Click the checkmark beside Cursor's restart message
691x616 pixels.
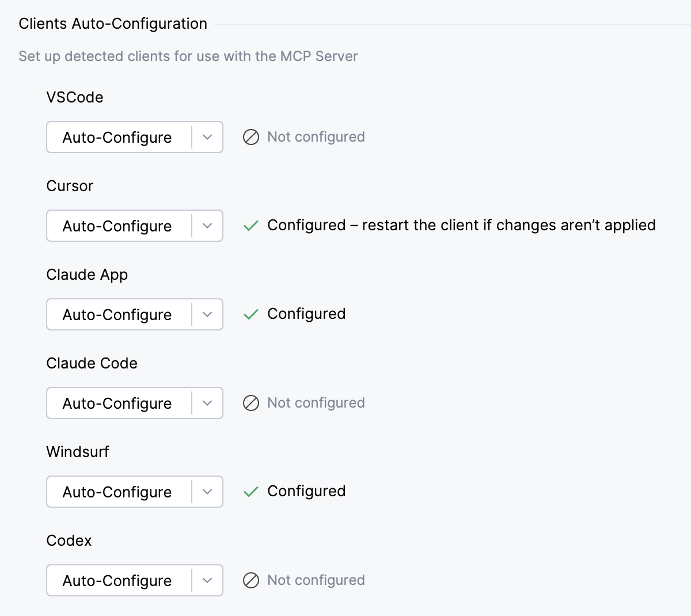tap(250, 226)
